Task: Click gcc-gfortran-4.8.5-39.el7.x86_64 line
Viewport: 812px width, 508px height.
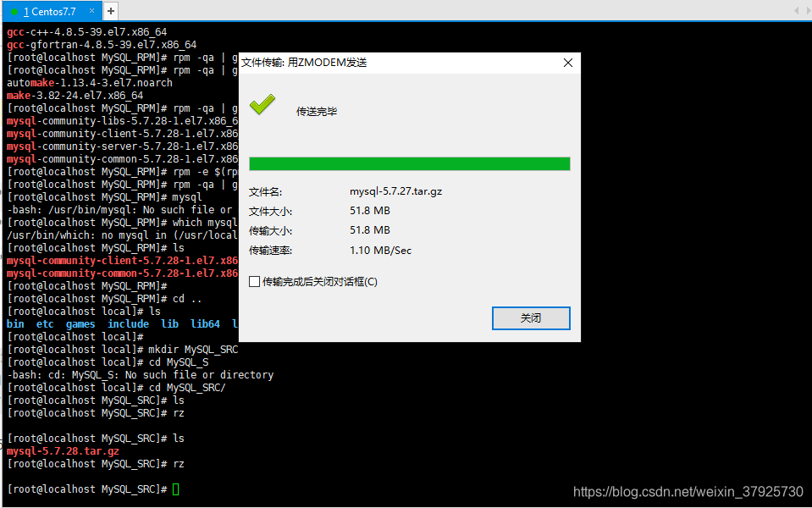Action: point(102,45)
